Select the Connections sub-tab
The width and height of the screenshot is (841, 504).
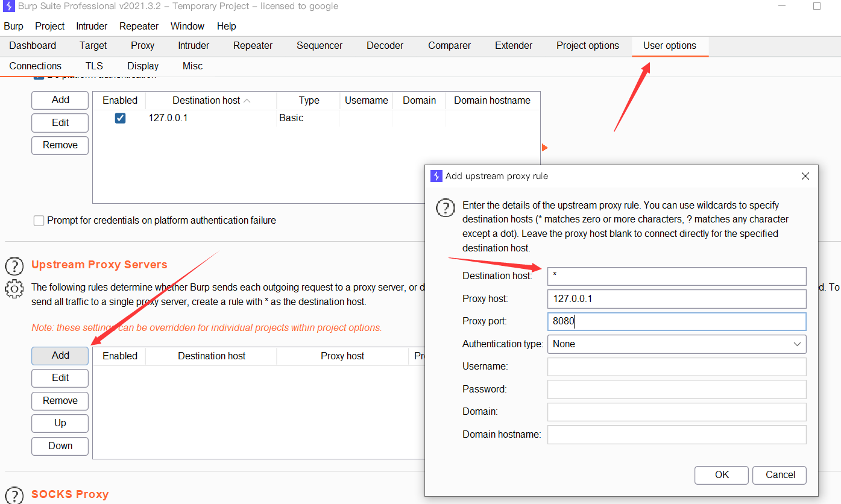35,66
